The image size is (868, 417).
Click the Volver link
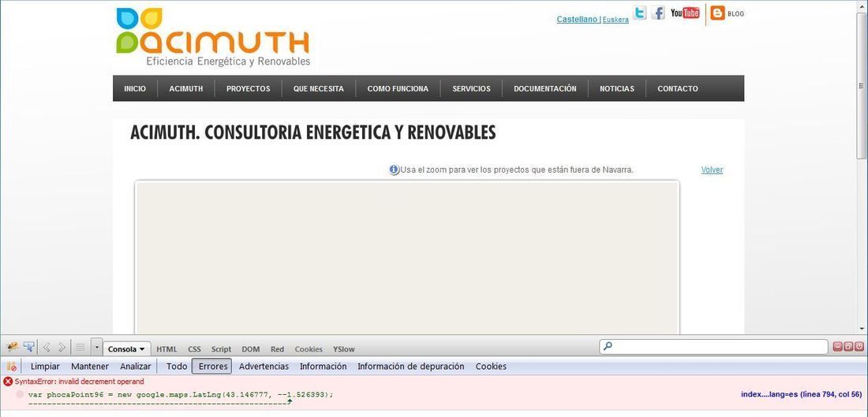[x=712, y=169]
